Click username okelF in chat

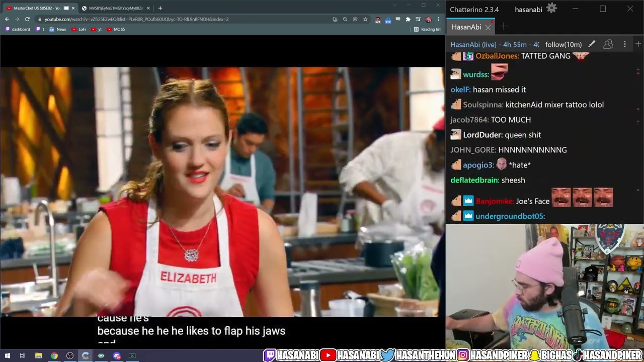point(460,89)
